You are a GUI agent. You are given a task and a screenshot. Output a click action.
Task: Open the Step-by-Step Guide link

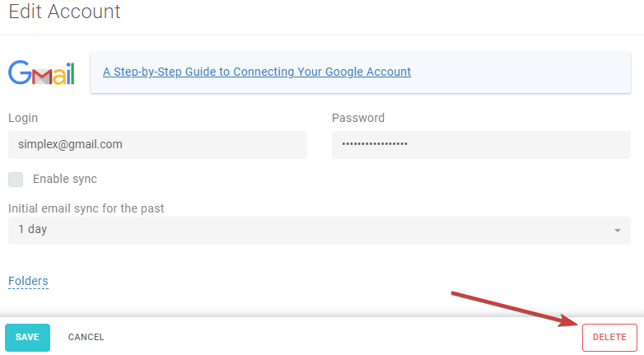coord(257,72)
